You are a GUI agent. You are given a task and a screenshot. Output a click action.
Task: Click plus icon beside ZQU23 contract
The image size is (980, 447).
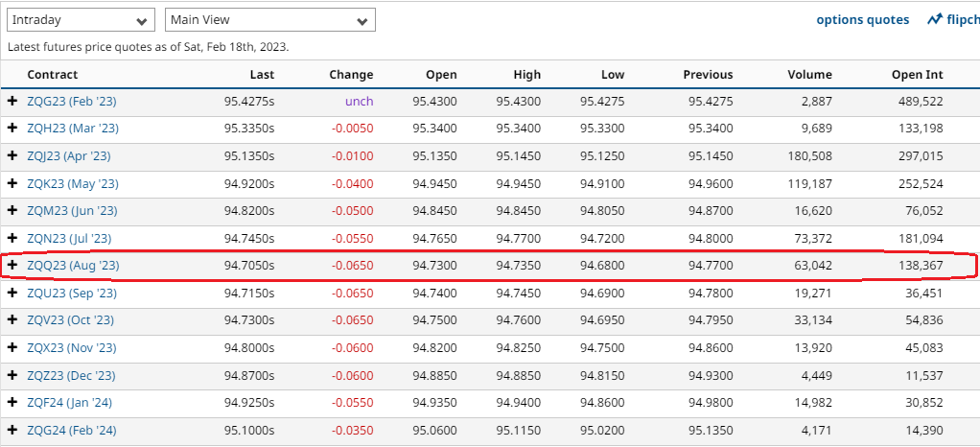coord(12,293)
